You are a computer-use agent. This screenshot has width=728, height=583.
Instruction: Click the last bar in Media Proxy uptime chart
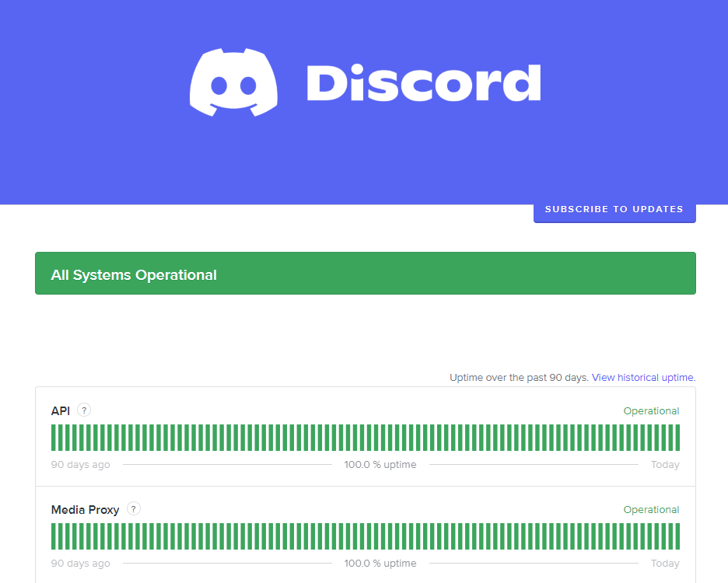click(x=677, y=536)
